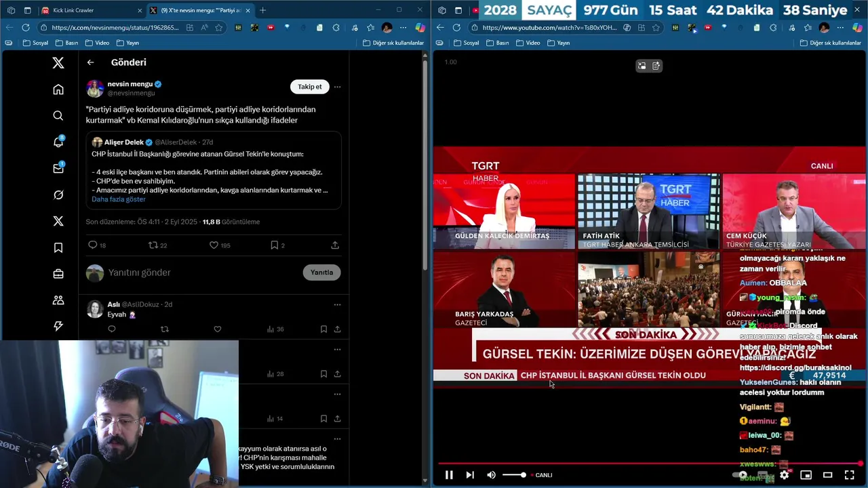Refresh the YouTube page
Image resolution: width=868 pixels, height=488 pixels.
[x=456, y=28]
